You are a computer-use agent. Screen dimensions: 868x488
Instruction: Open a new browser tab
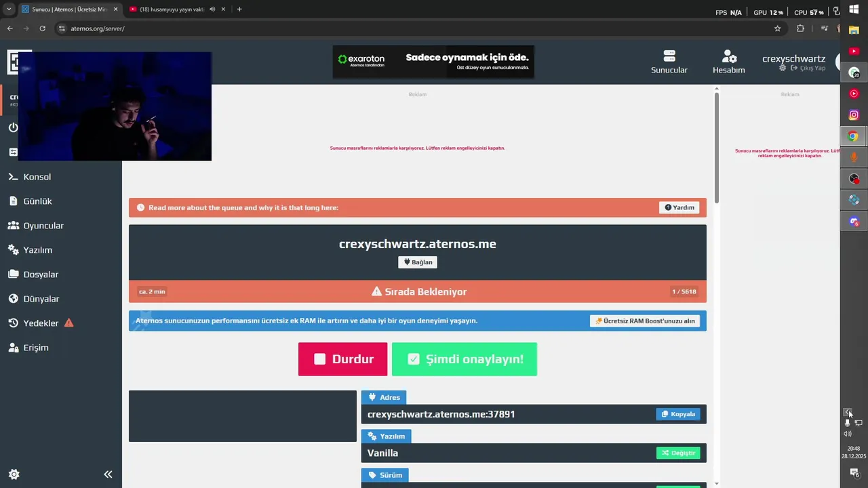[239, 9]
